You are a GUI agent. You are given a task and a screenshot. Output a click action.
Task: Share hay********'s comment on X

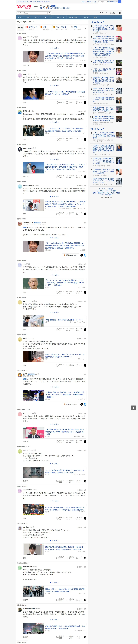point(85,103)
